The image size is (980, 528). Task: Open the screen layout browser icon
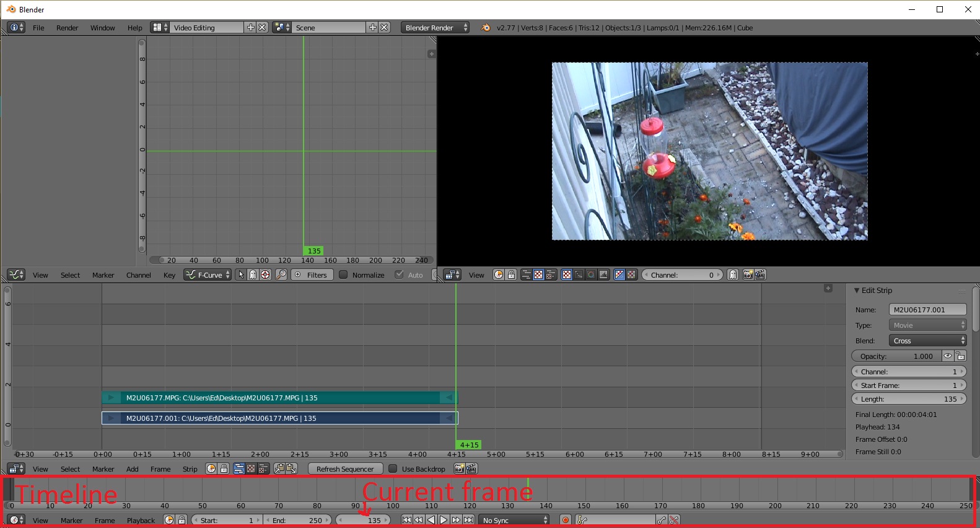coord(160,27)
